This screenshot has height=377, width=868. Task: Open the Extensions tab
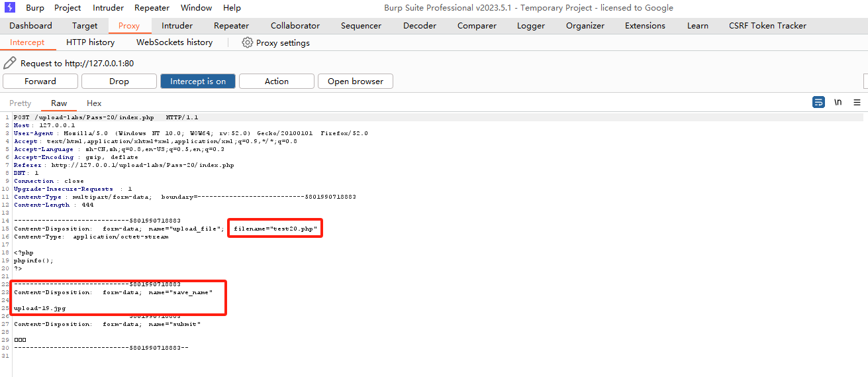pyautogui.click(x=645, y=26)
